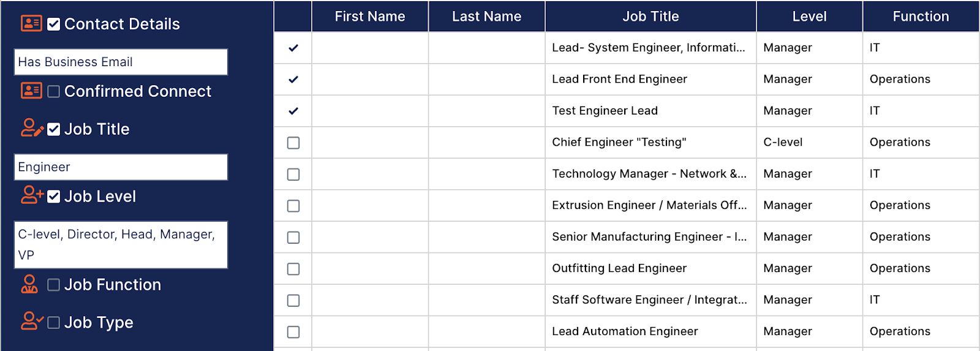Open the Has Business Email dropdown
Viewport: 980px width, 351px height.
pyautogui.click(x=121, y=62)
